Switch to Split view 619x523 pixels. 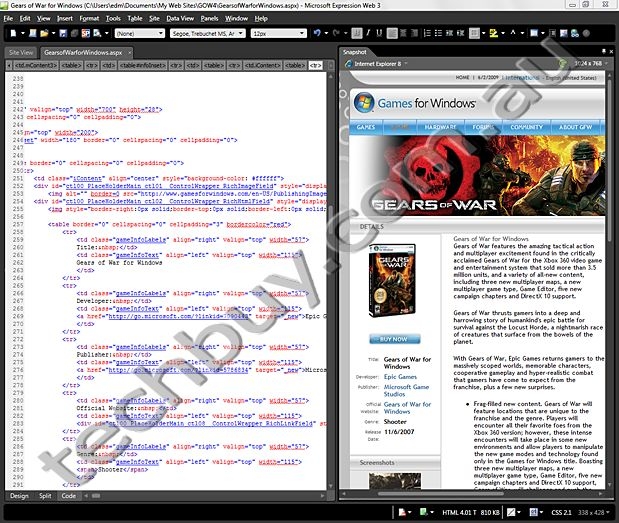pos(45,496)
